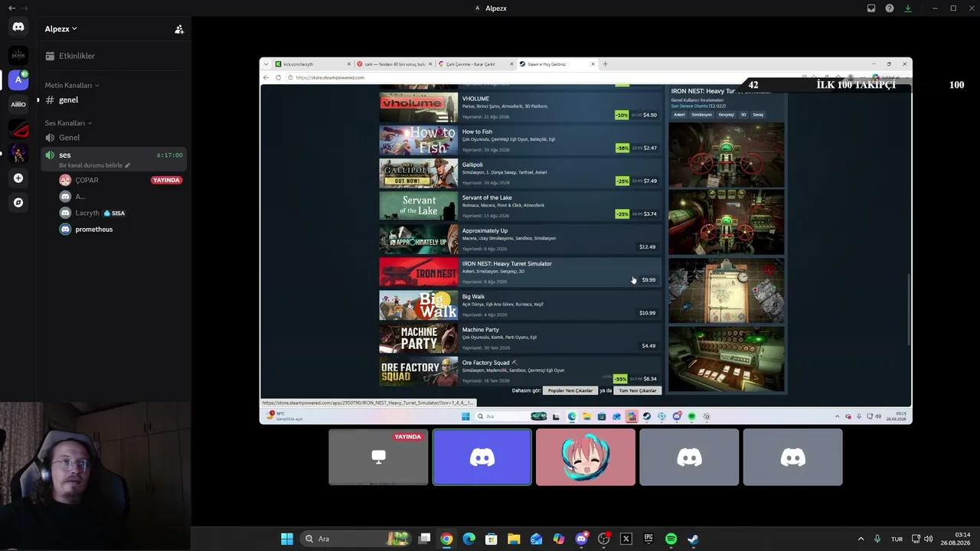Show hidden icons tray chevron

[861, 539]
